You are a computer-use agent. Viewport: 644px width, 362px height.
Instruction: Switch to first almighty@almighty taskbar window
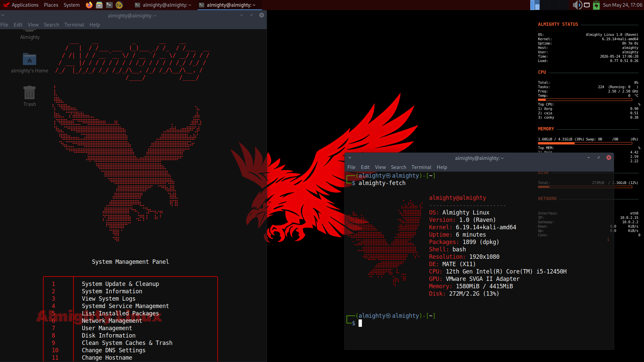[x=163, y=5]
